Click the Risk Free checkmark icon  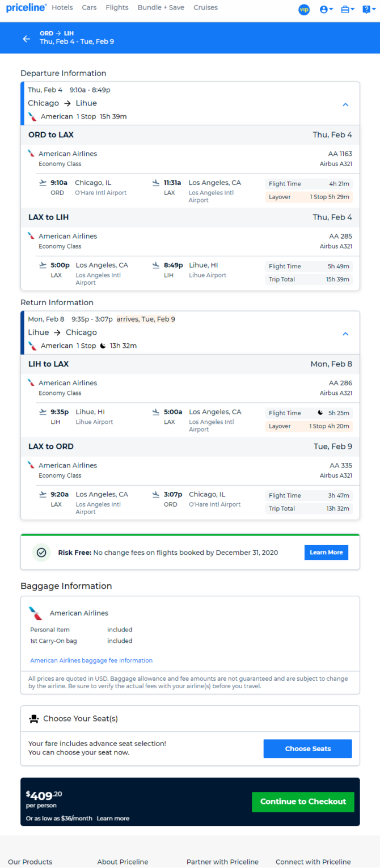(x=41, y=552)
